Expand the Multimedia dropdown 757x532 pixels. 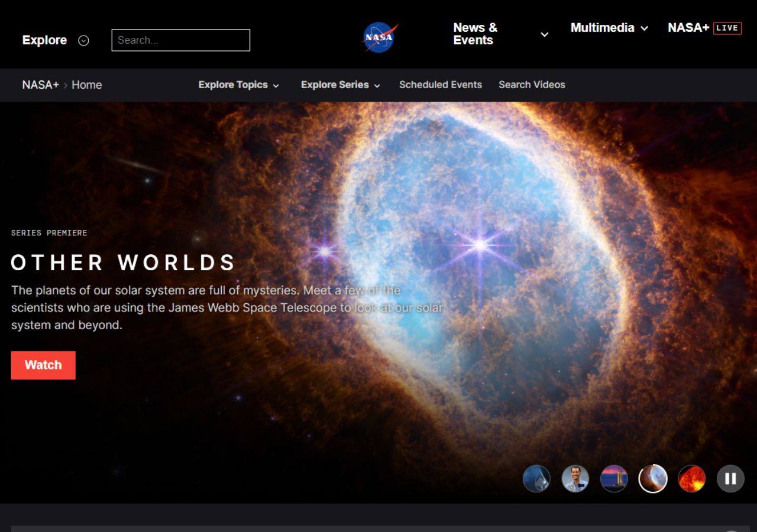click(609, 28)
